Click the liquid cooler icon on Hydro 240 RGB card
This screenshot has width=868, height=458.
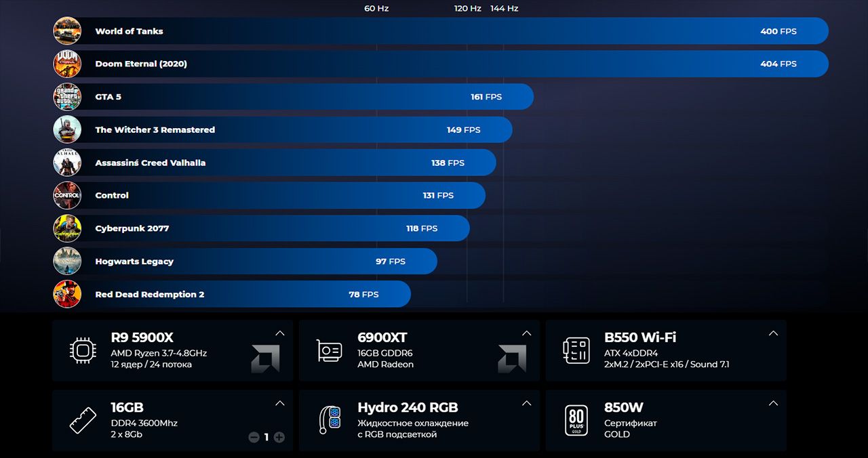point(330,421)
